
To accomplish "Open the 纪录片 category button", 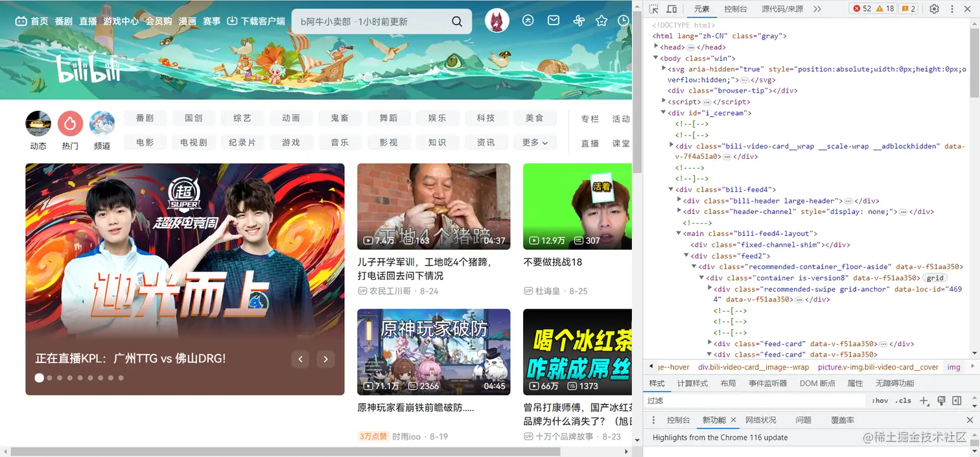I will (242, 142).
